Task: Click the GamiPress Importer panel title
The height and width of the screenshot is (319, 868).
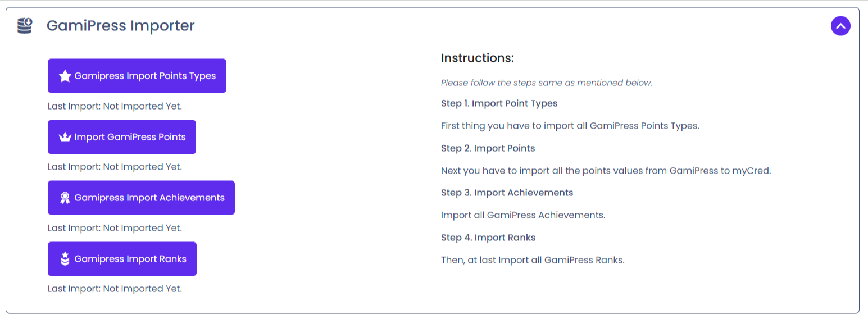Action: click(120, 26)
